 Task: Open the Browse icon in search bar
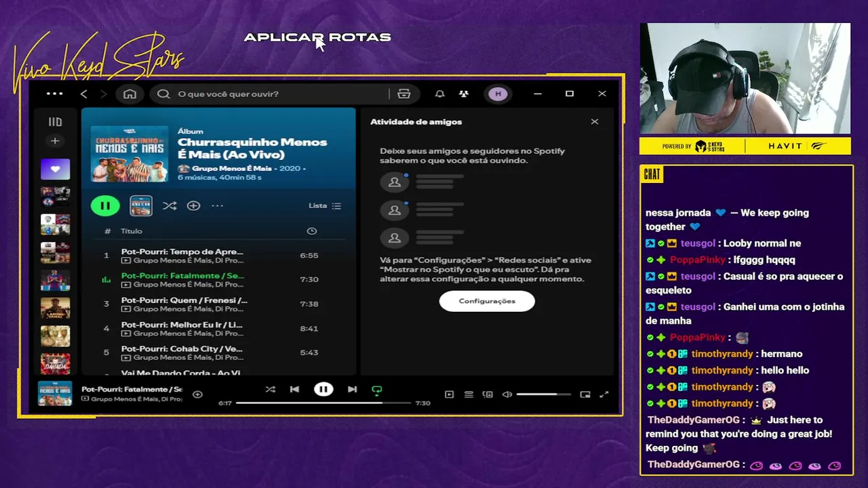[404, 94]
